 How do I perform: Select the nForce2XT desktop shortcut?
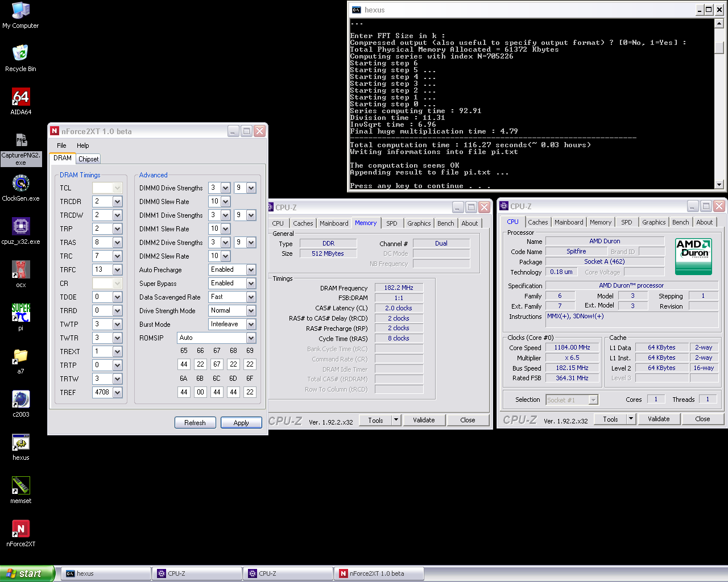[x=20, y=534]
